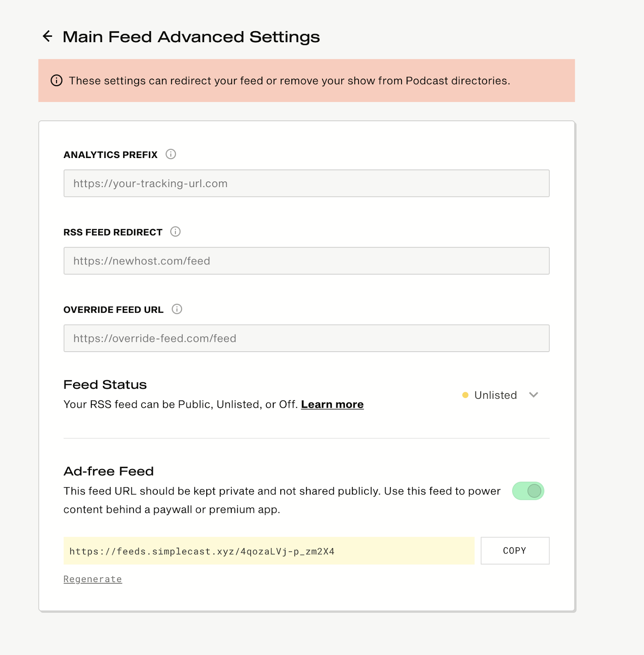
Task: Click the Analytics Prefix URL field
Action: [x=306, y=183]
